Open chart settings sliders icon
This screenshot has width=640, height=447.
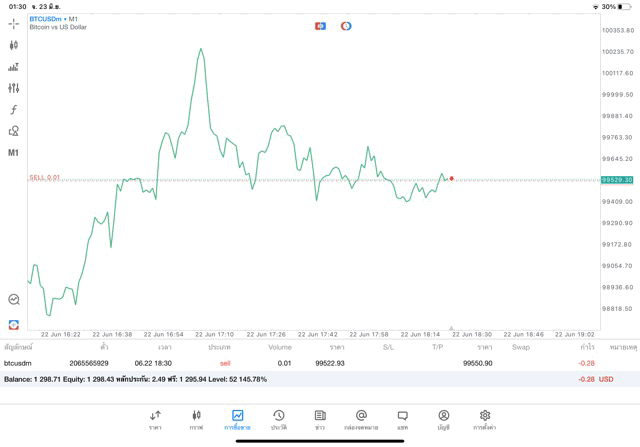14,88
